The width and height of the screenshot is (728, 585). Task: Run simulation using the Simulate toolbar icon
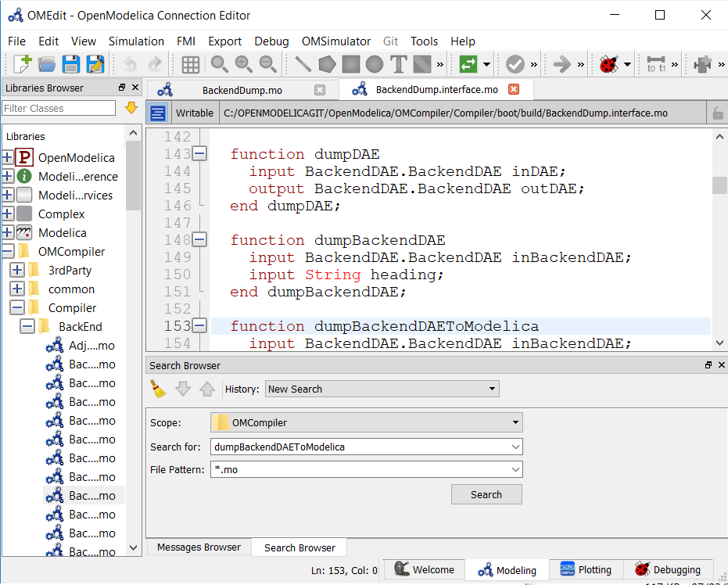[x=561, y=64]
